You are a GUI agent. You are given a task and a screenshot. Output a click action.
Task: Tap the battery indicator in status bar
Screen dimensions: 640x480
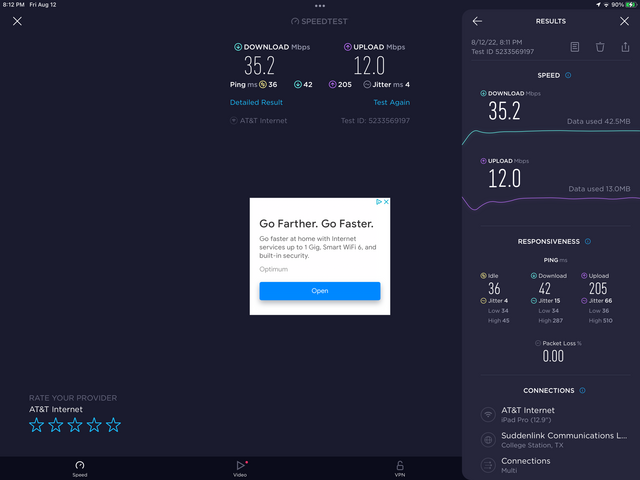(x=631, y=5)
